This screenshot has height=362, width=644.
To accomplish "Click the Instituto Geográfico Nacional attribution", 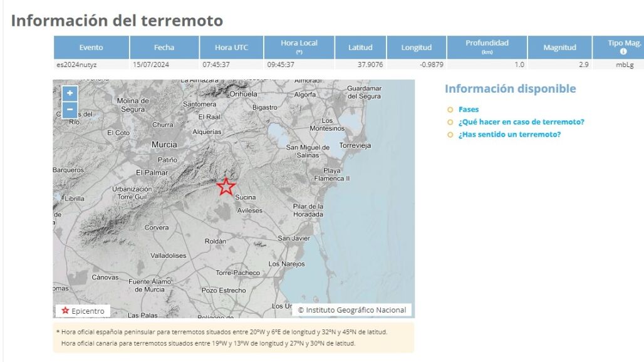I will coord(351,310).
